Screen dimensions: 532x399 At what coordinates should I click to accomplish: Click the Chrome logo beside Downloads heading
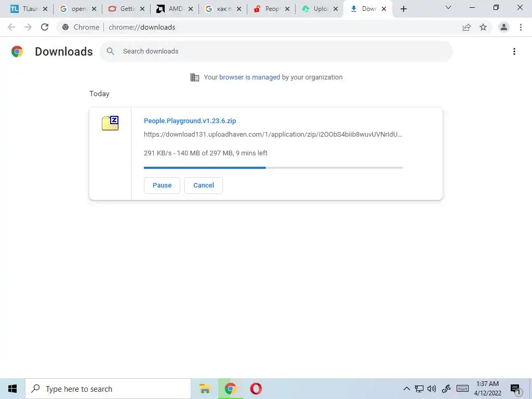coord(17,51)
